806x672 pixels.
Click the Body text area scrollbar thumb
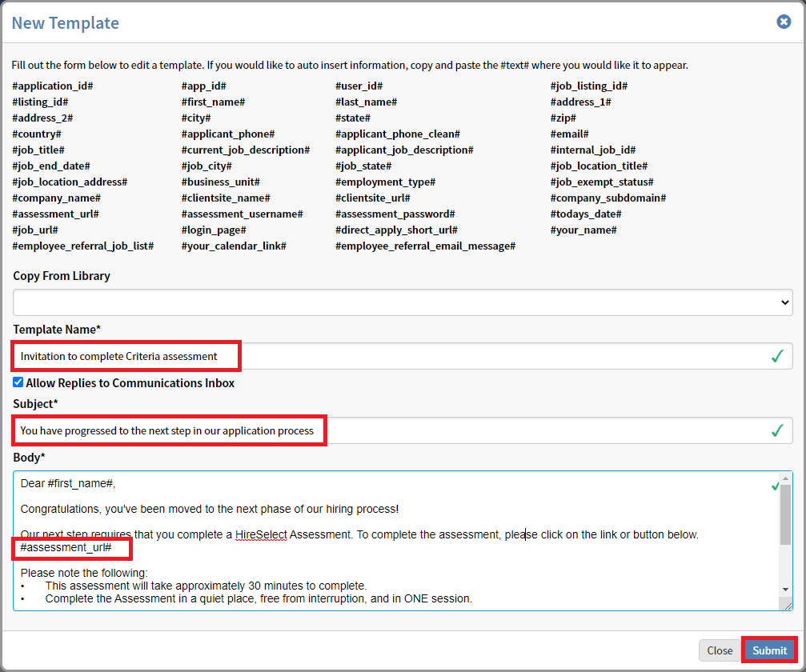786,512
